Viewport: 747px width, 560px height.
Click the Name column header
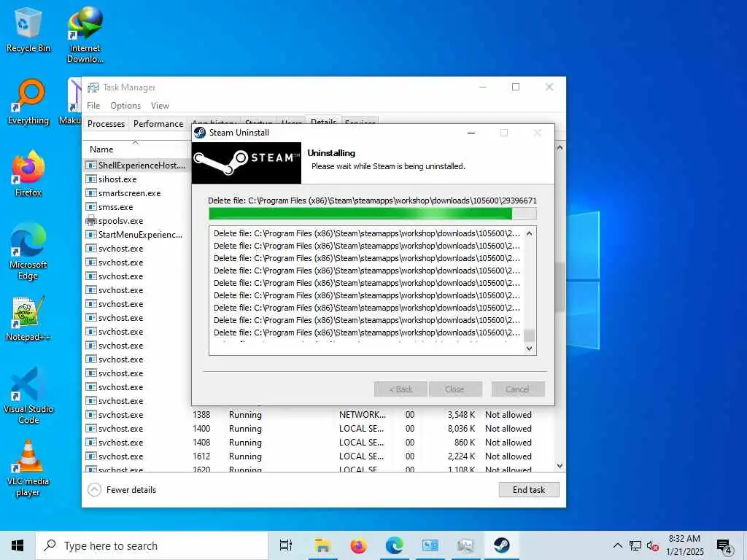click(136, 149)
